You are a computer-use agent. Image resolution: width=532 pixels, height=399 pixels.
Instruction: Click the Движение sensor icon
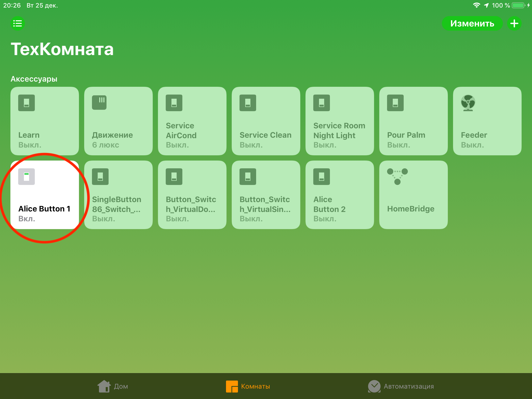pos(99,102)
